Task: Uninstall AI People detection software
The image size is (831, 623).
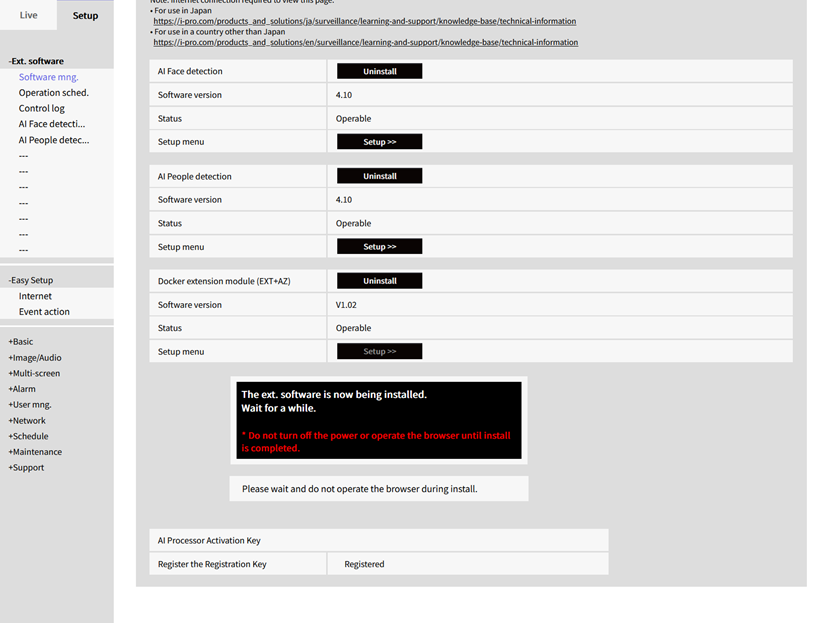Action: coord(379,176)
